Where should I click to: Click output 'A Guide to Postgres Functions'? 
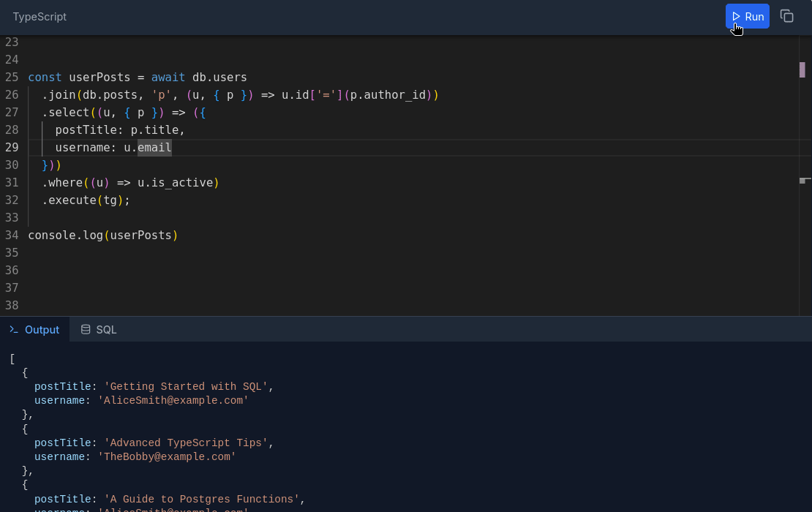pyautogui.click(x=201, y=500)
